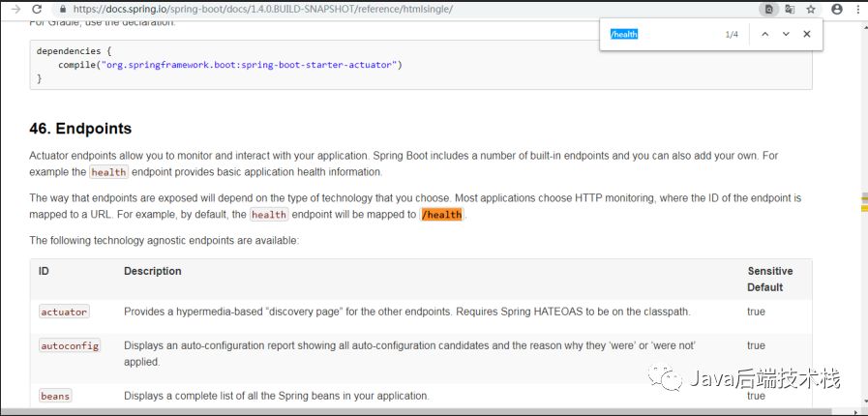
Task: Click the 'health' code before 'endpoint will be mapped'
Action: click(x=268, y=215)
